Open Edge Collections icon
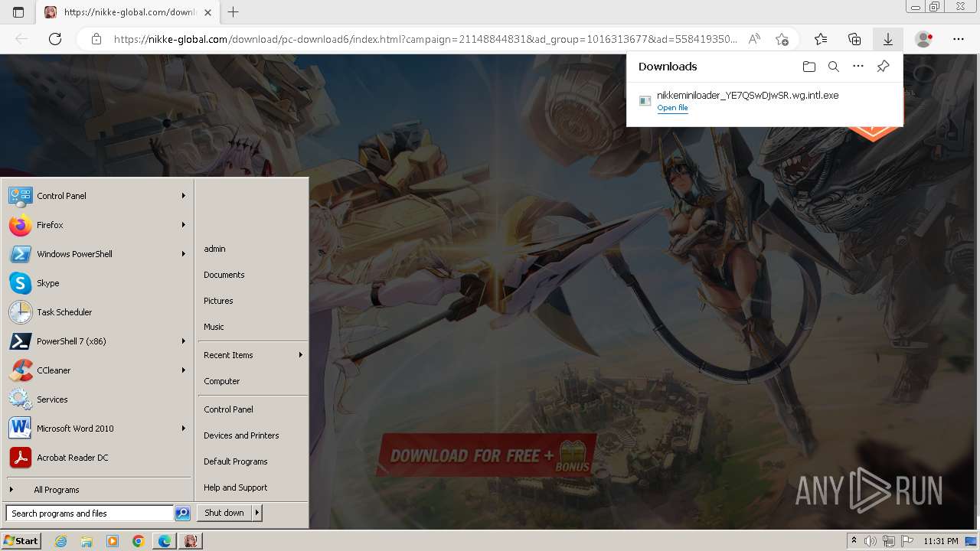Viewport: 980px width, 551px height. click(x=854, y=39)
